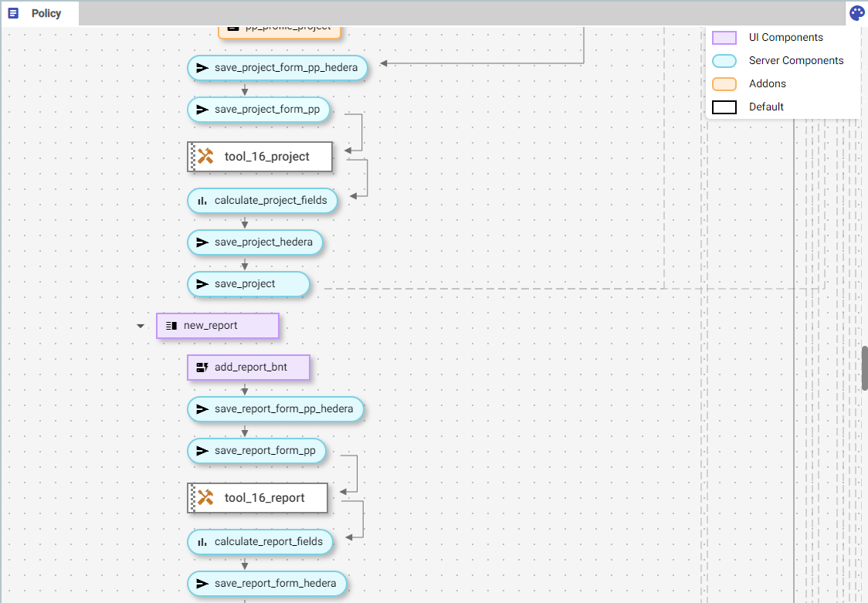Click the tool_16_project hammer icon
The height and width of the screenshot is (603, 868).
coord(205,157)
